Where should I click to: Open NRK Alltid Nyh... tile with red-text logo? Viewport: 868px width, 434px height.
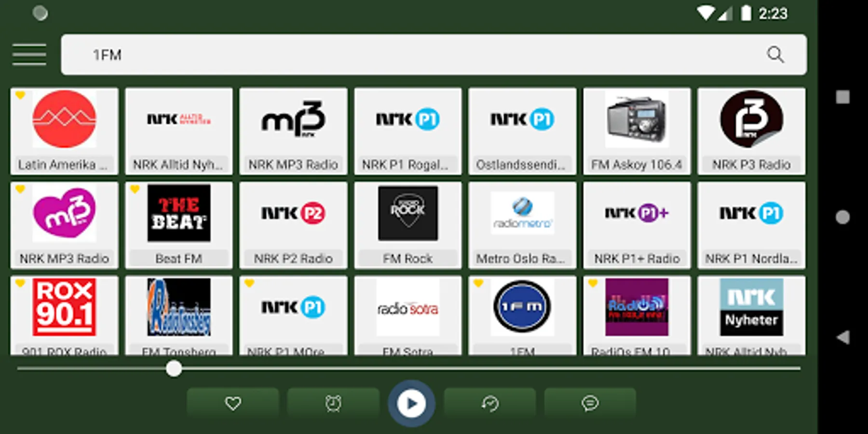(x=179, y=131)
